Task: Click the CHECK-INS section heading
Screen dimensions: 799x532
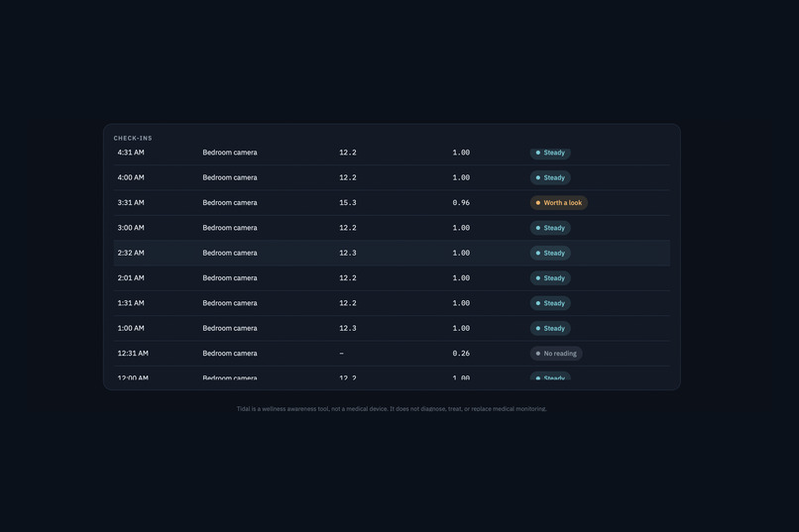Action: (133, 138)
